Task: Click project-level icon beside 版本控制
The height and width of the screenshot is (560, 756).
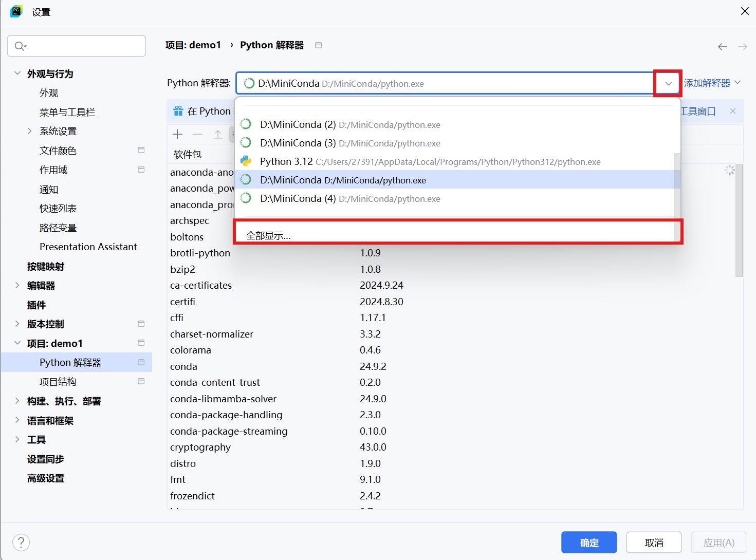Action: click(x=141, y=324)
